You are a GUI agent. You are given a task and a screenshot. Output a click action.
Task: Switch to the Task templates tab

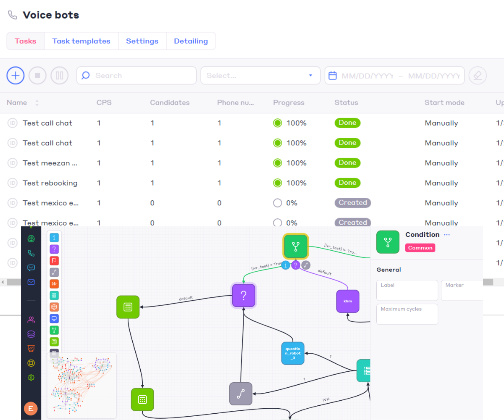81,41
